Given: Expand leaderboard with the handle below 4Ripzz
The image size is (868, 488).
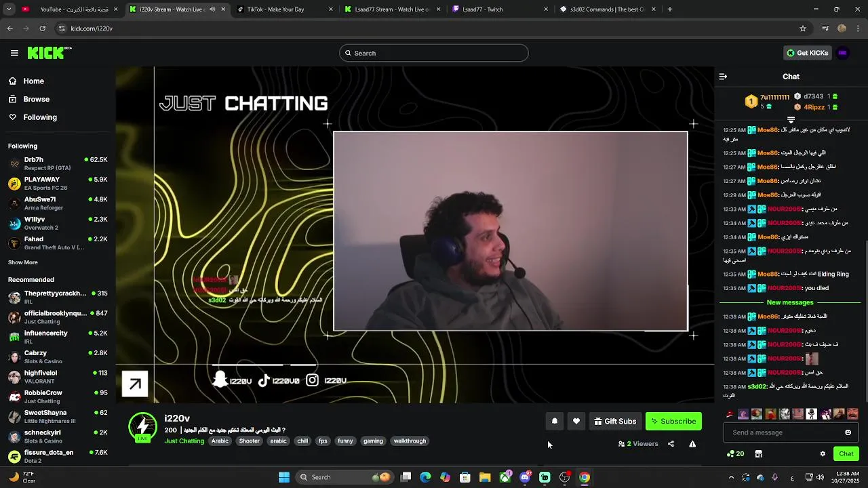Looking at the screenshot, I should point(791,120).
